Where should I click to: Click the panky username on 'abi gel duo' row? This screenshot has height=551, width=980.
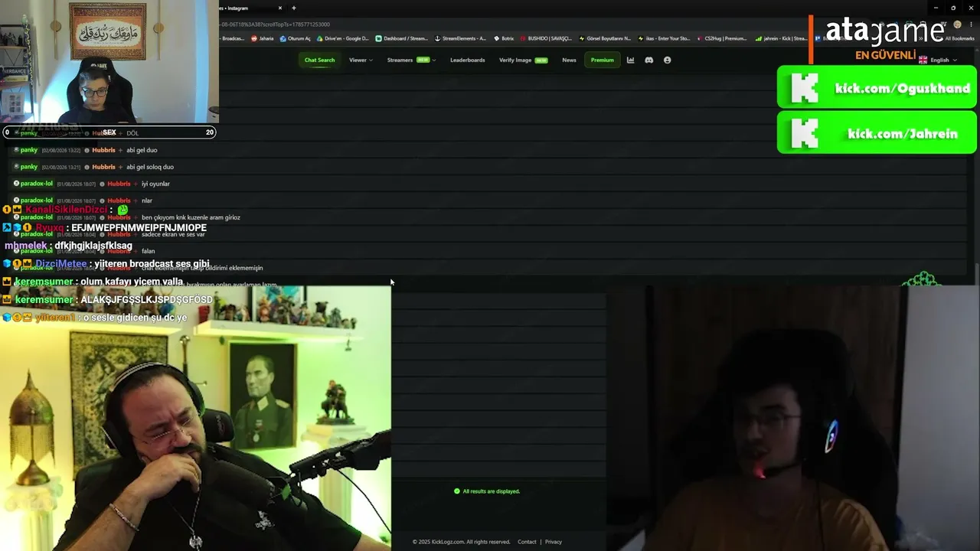(x=29, y=150)
